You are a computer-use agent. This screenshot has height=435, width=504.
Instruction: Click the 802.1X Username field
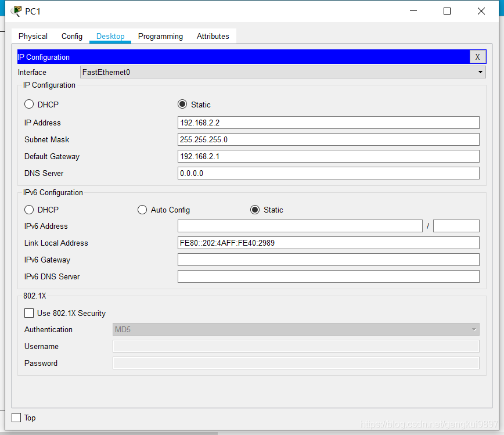(x=296, y=346)
